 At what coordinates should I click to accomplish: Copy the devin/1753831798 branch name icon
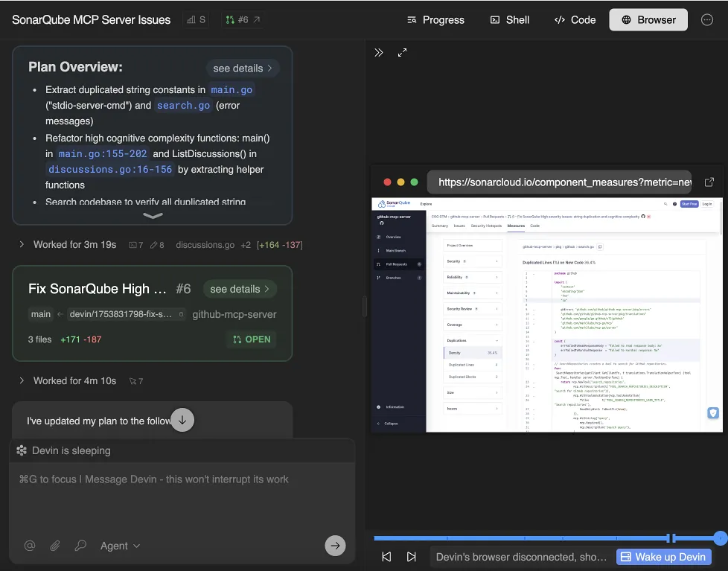pyautogui.click(x=182, y=314)
